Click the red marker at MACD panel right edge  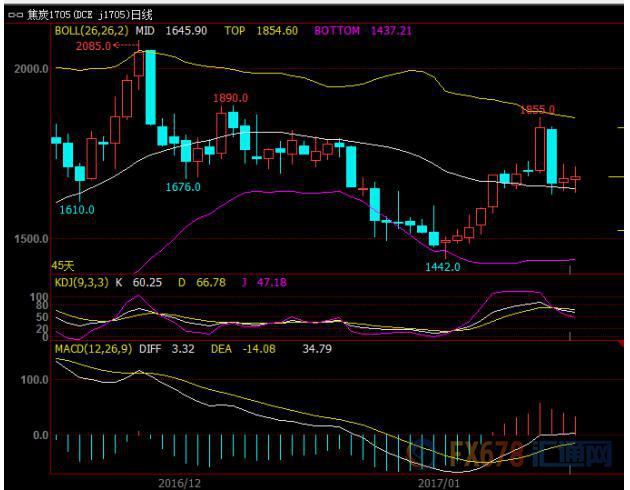tap(622, 342)
